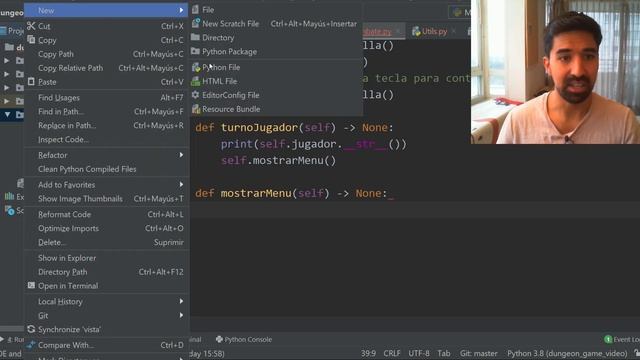Choose Find Usages
Viewport: 640px width, 360px height.
106,98
